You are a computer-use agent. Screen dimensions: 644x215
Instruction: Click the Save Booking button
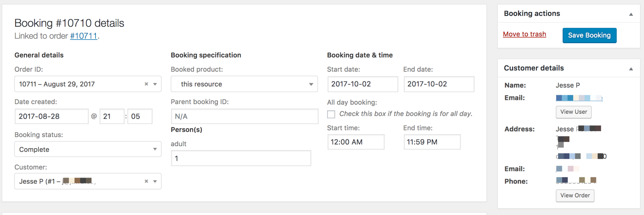[x=589, y=35]
